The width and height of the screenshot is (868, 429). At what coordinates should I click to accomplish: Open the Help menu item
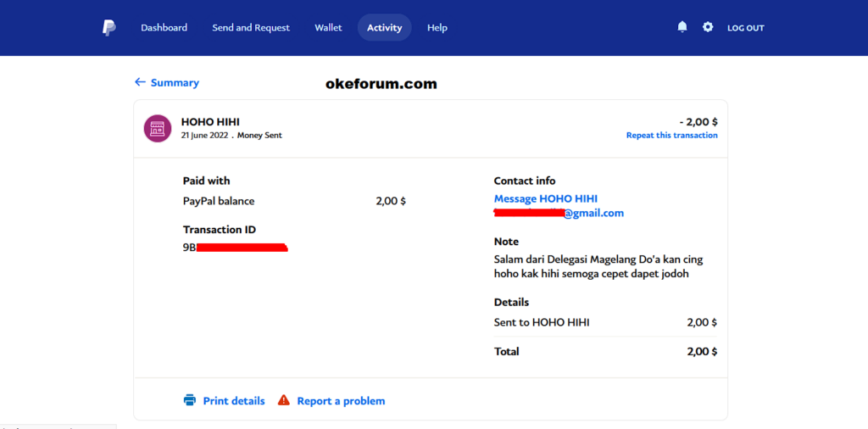pyautogui.click(x=437, y=28)
